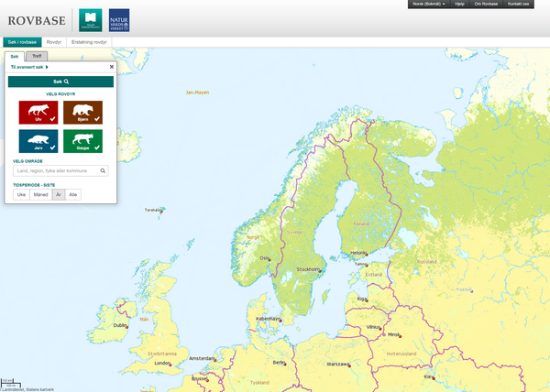Select the Måned time period option
This screenshot has width=550, height=392.
(40, 194)
